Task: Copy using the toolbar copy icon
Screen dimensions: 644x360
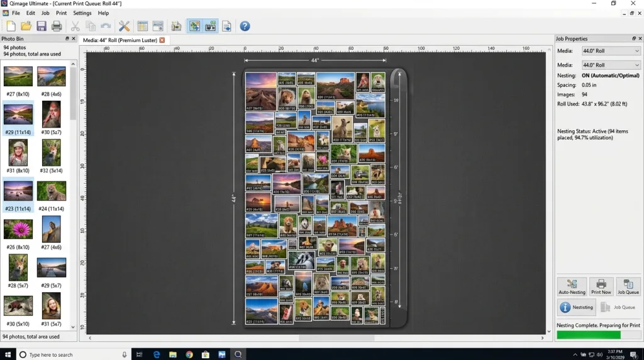Action: tap(91, 26)
